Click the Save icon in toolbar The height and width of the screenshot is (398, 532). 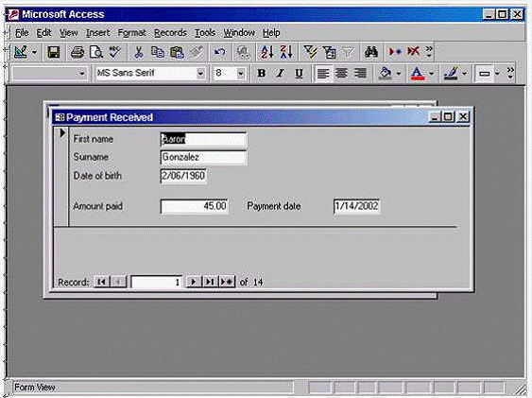54,52
